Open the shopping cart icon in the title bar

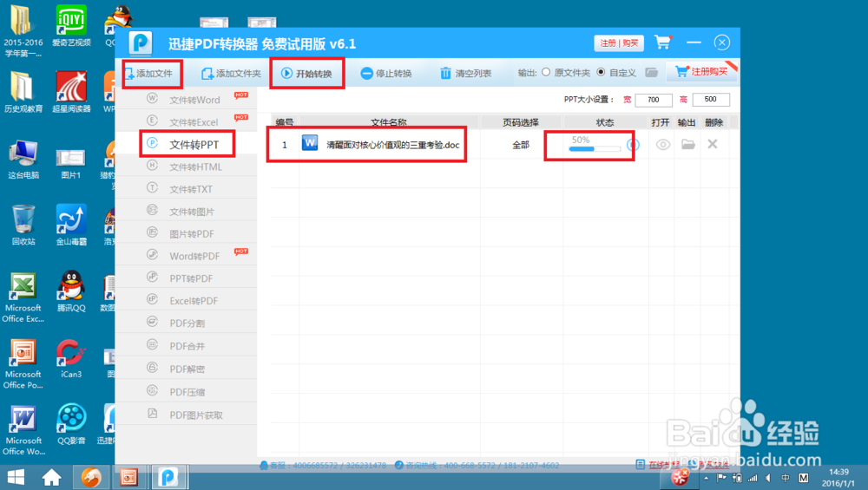coord(662,42)
